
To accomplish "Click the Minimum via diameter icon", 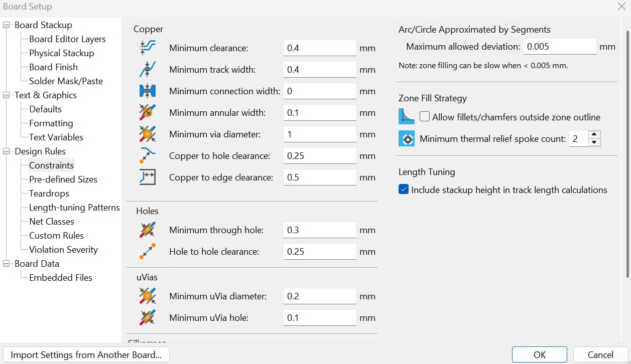I will [147, 134].
